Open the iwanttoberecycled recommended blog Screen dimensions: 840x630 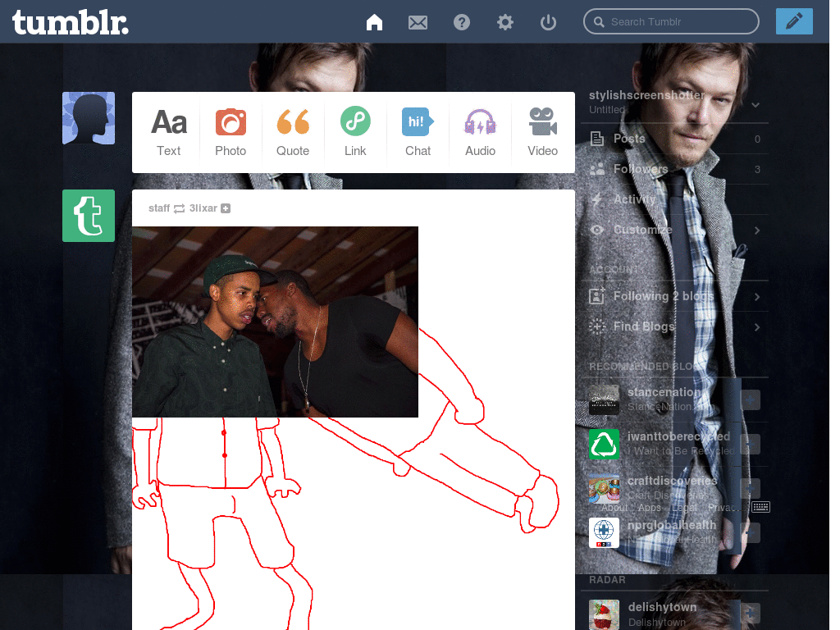pos(678,436)
